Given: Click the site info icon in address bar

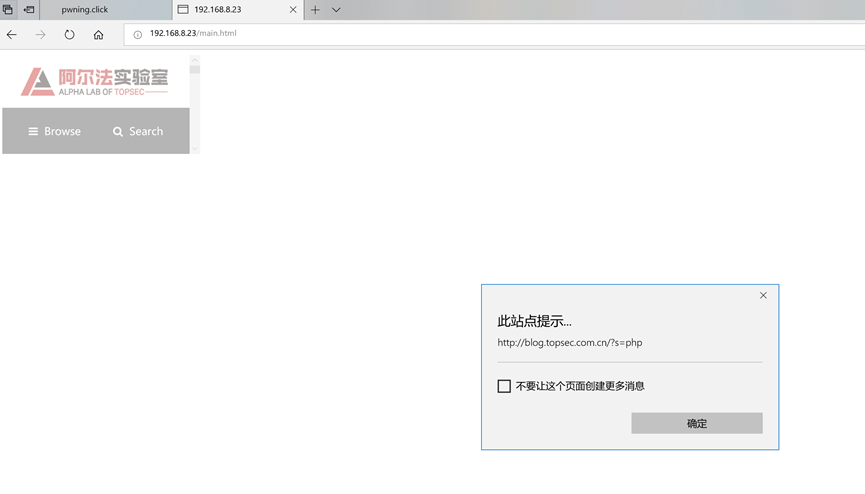Looking at the screenshot, I should click(137, 34).
